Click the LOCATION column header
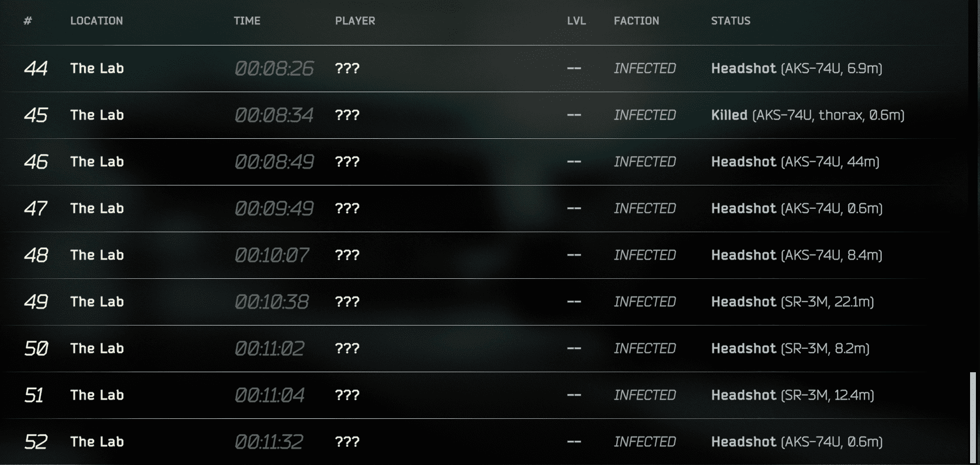Viewport: 980px width, 465px height. 96,21
